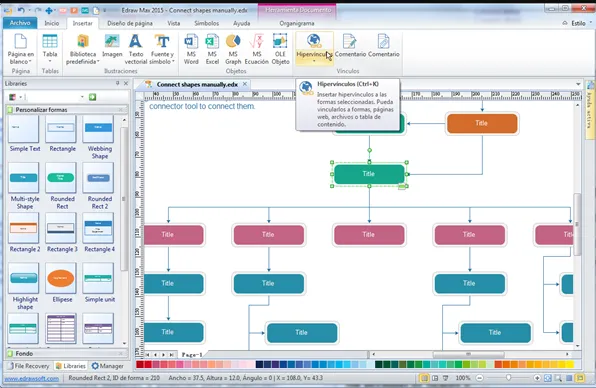The image size is (596, 388).
Task: Select the Texto vectorial tool
Action: 136,49
